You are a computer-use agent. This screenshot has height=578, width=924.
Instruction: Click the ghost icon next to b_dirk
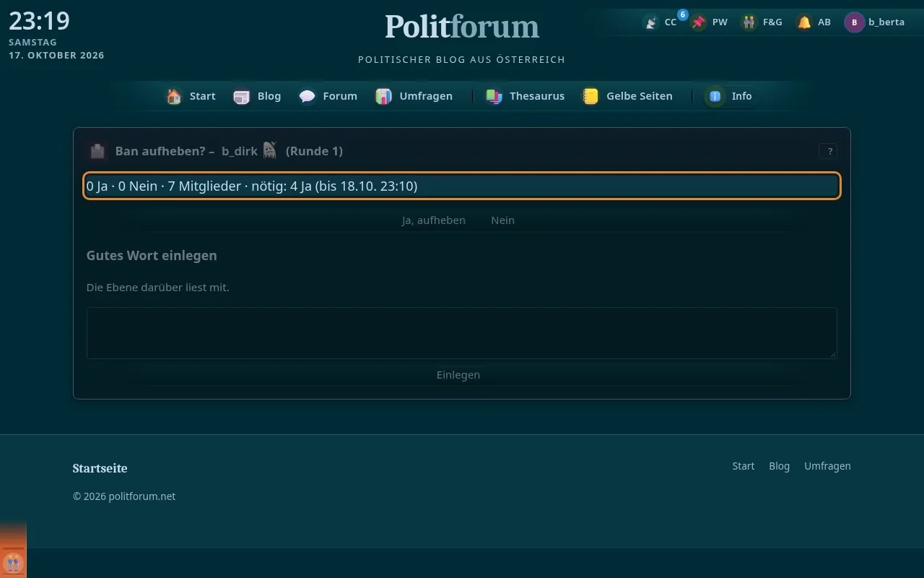pos(269,150)
